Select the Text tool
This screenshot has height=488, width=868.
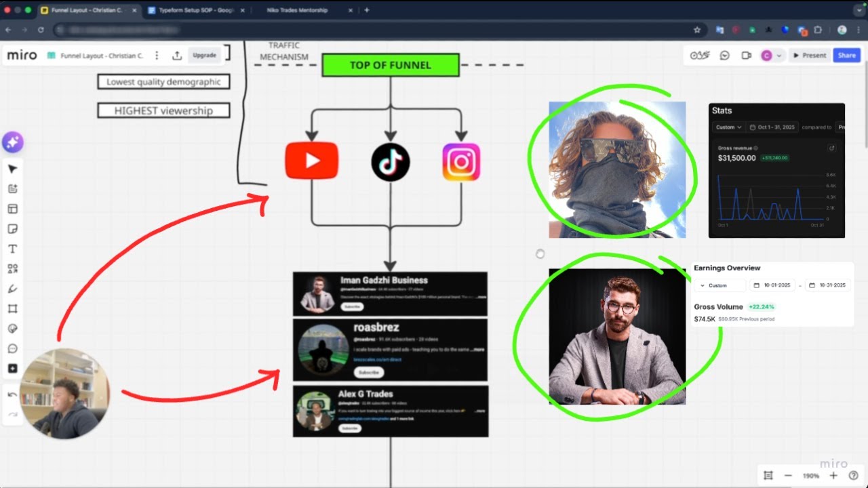pyautogui.click(x=13, y=249)
